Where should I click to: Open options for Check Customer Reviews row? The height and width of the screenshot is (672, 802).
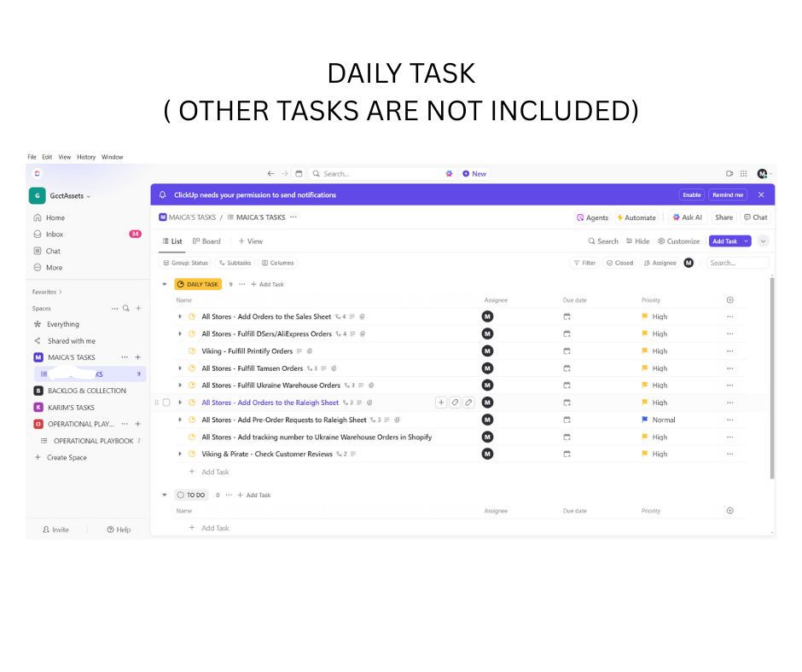pyautogui.click(x=729, y=455)
